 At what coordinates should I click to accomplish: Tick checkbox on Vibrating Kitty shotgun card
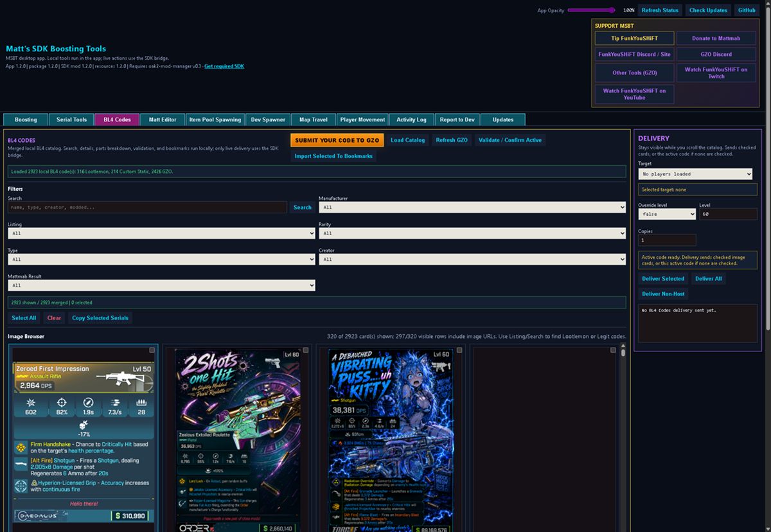459,350
